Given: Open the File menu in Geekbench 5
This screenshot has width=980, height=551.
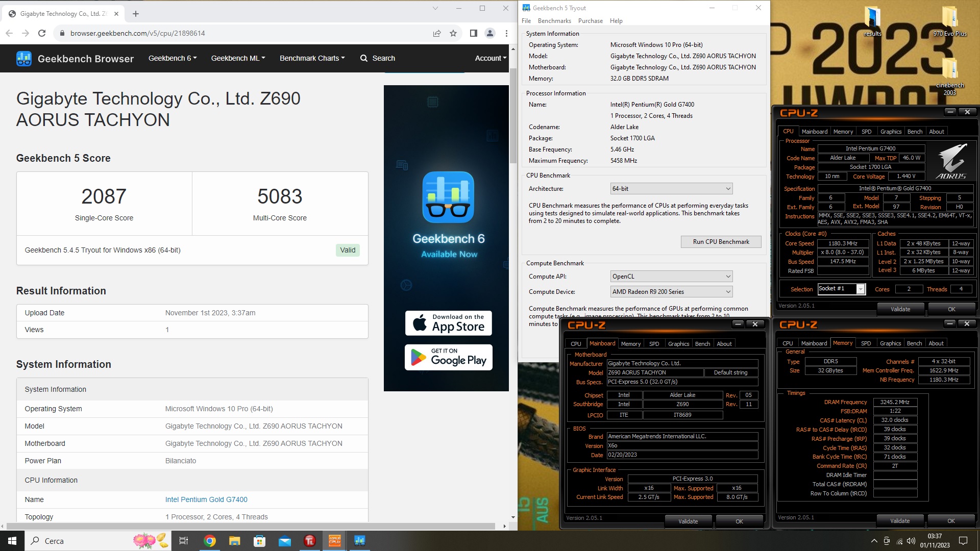Looking at the screenshot, I should pos(526,21).
